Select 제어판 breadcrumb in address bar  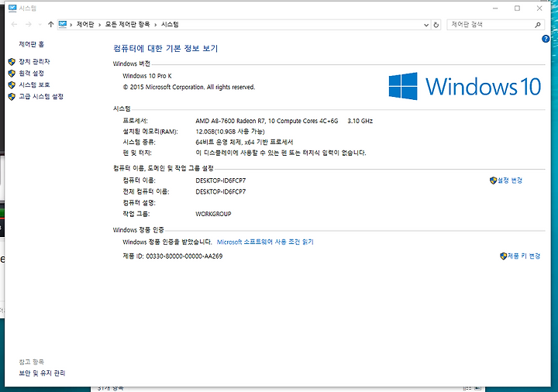tap(85, 24)
